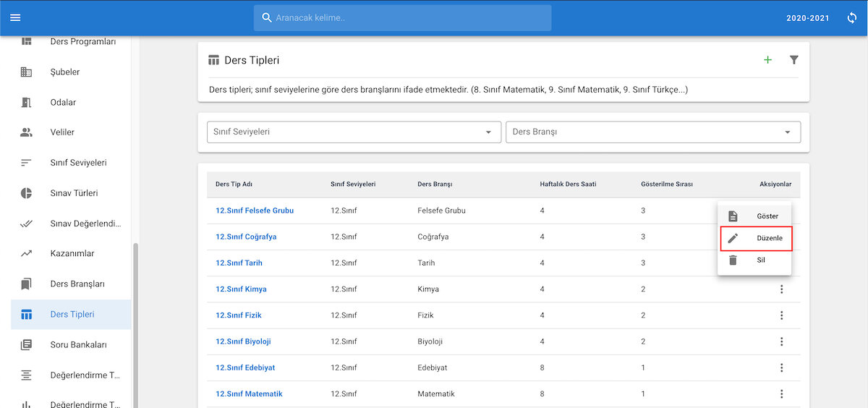
Task: Click the Sınav Değerlendi... double check icon
Action: [x=27, y=224]
